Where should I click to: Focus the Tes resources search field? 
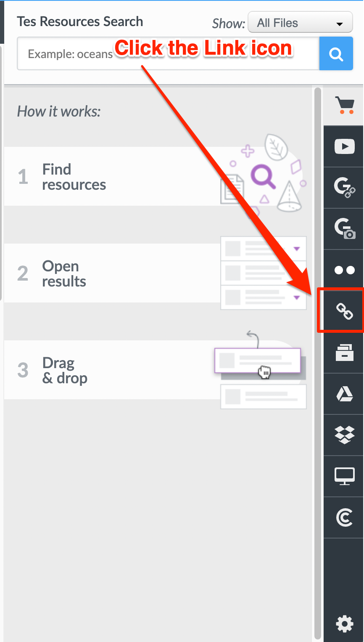click(168, 54)
